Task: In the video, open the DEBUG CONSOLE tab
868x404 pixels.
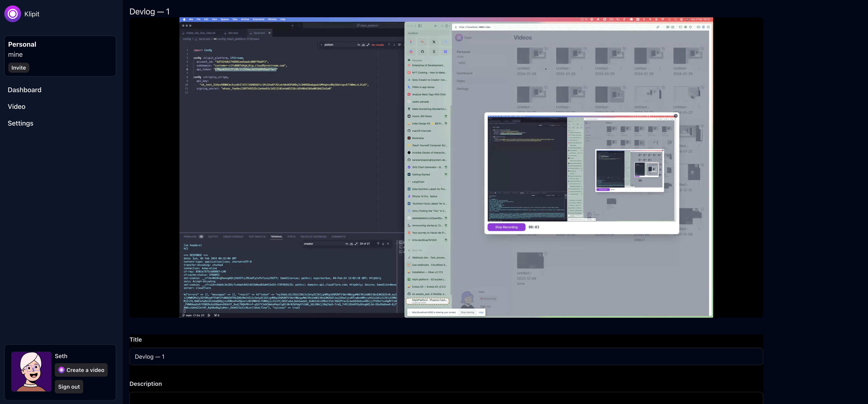Action: (x=233, y=237)
